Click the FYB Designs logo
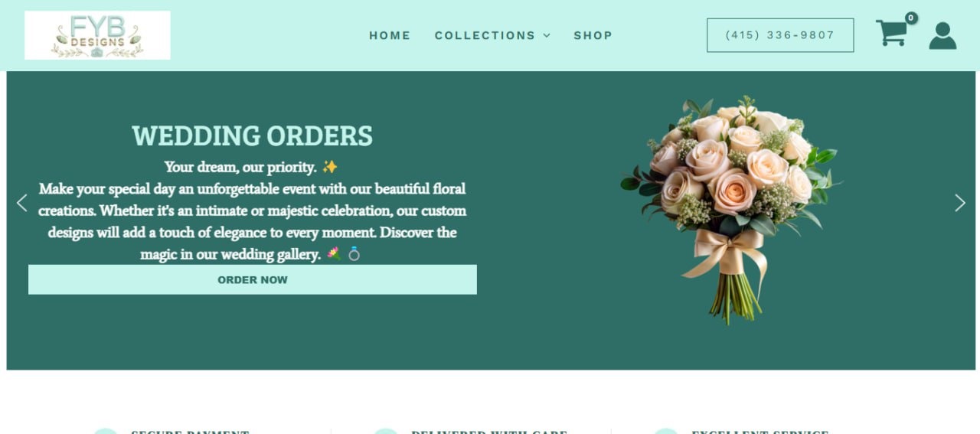The width and height of the screenshot is (980, 434). pos(97,35)
